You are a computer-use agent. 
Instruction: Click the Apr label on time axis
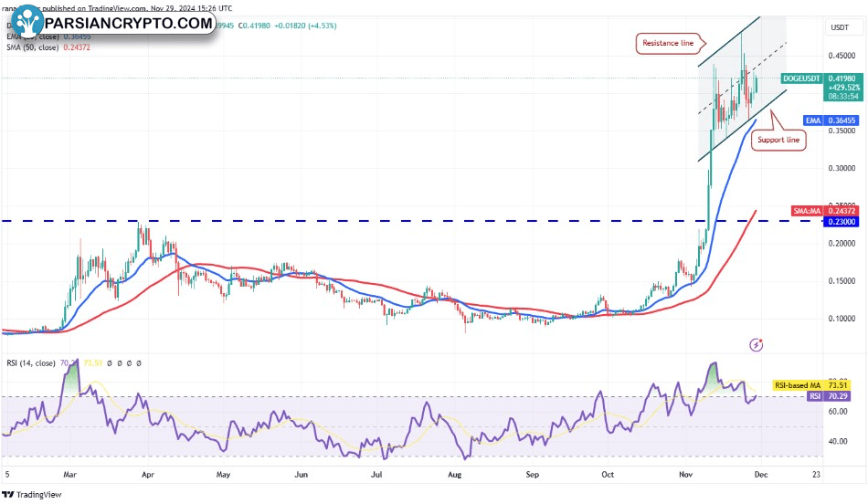click(147, 475)
